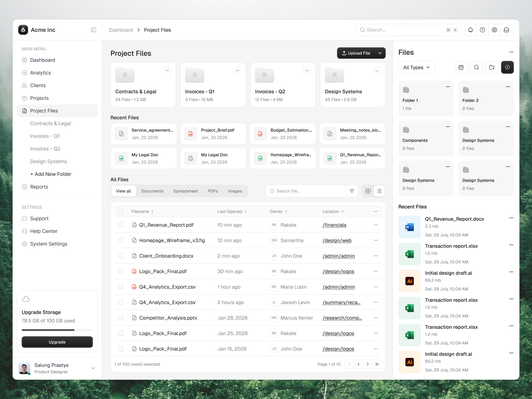
Task: Select the Images tab
Action: [x=235, y=191]
